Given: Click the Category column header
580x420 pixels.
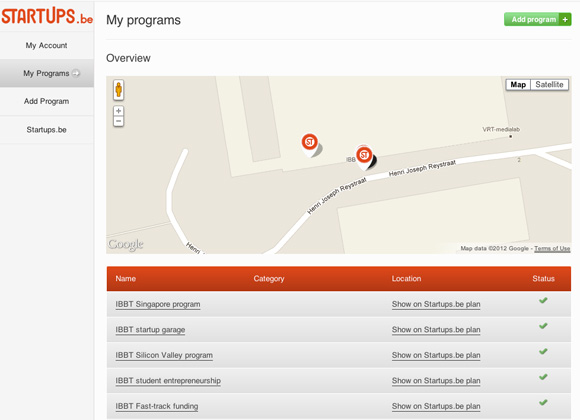Looking at the screenshot, I should click(x=269, y=279).
